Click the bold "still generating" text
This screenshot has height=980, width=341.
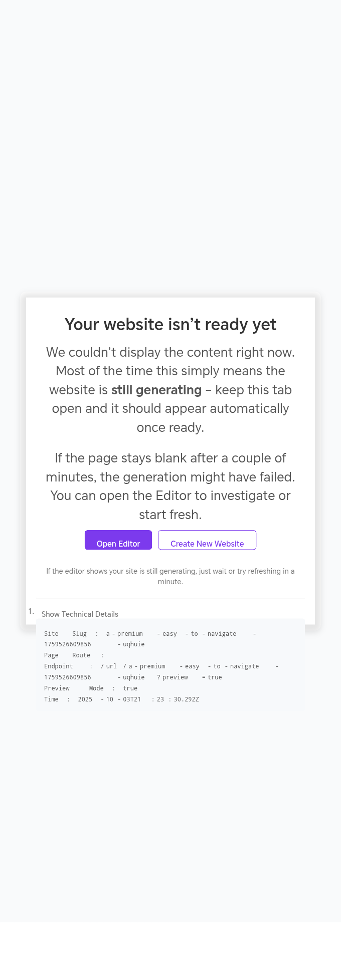tap(156, 390)
